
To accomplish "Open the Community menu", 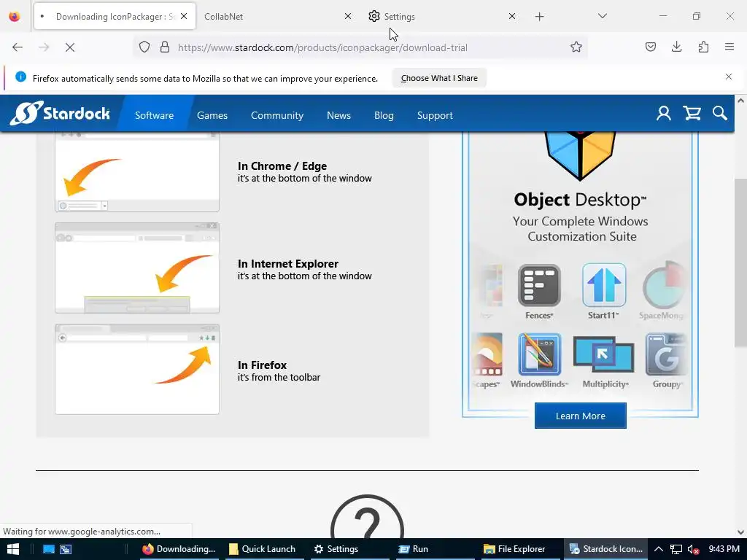I will pos(276,115).
